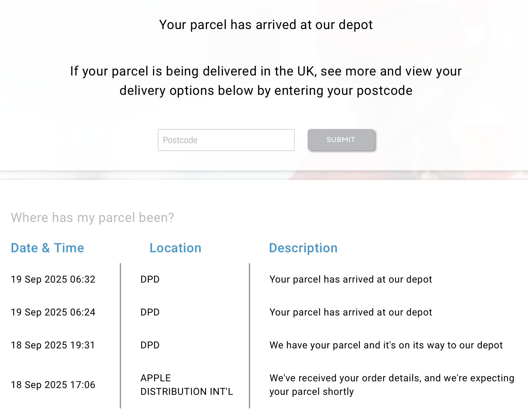Click DPD location in the 06:32 row
The width and height of the screenshot is (528, 420).
pos(150,279)
